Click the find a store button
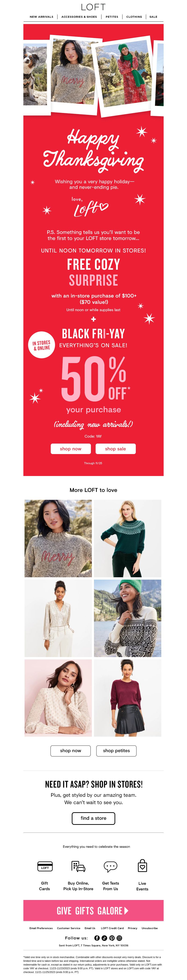 (x=93, y=818)
